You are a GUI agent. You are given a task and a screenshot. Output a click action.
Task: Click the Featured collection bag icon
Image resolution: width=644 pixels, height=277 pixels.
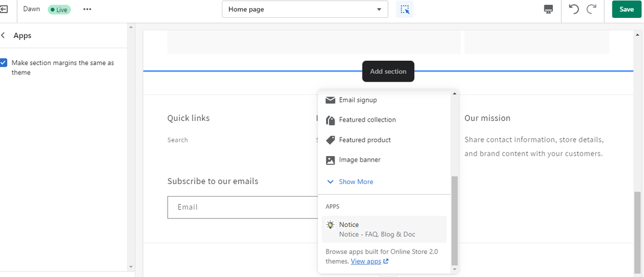pyautogui.click(x=330, y=120)
